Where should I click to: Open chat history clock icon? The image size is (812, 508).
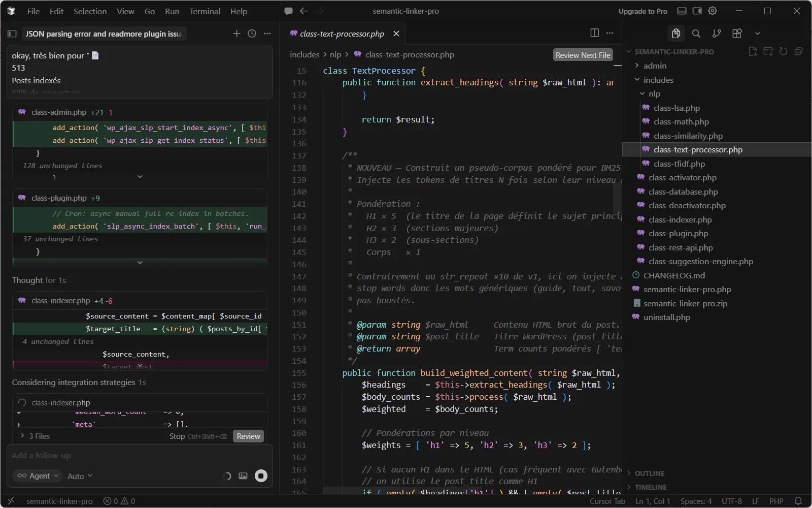tap(252, 34)
